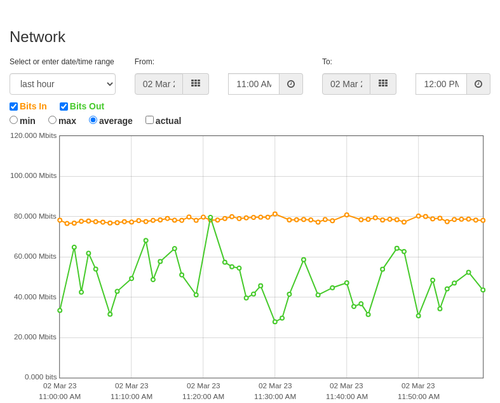This screenshot has height=403, width=500.
Task: Click the '80.000 Mbits' axis label
Action: (x=35, y=216)
